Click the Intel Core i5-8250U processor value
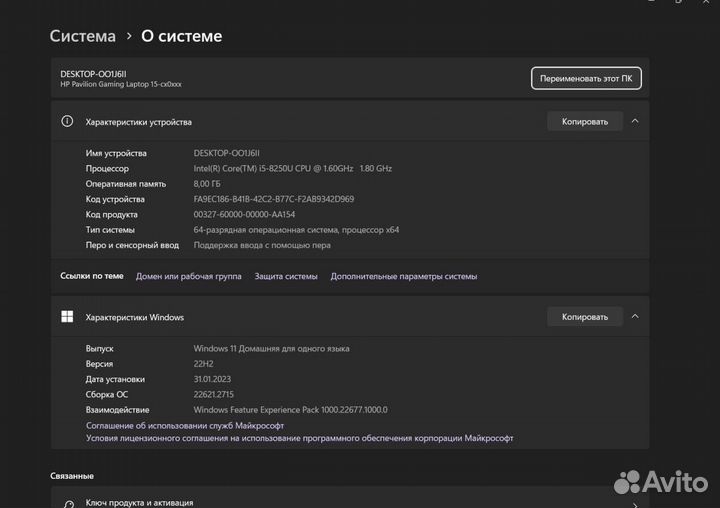 pyautogui.click(x=292, y=169)
